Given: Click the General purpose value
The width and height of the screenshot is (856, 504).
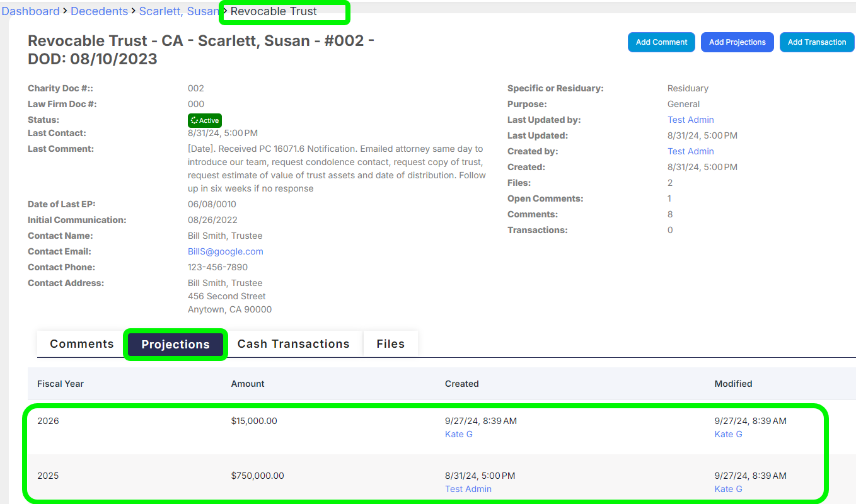Looking at the screenshot, I should 684,104.
